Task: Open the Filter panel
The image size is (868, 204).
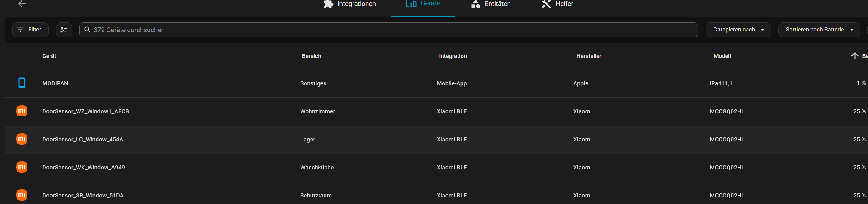Action: [30, 30]
